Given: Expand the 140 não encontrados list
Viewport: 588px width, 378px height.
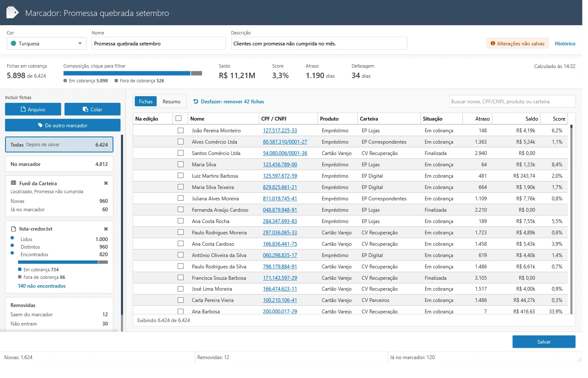Looking at the screenshot, I should click(42, 286).
